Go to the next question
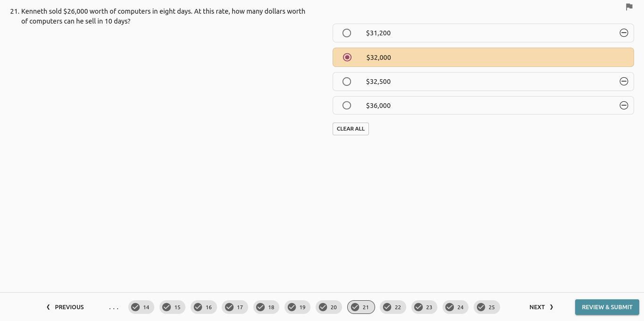This screenshot has height=321, width=644. (x=541, y=307)
